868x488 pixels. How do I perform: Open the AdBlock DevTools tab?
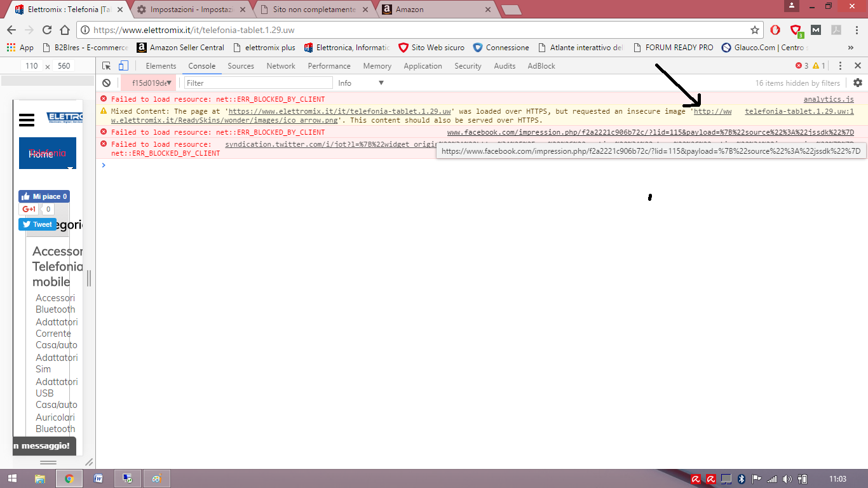(x=541, y=66)
